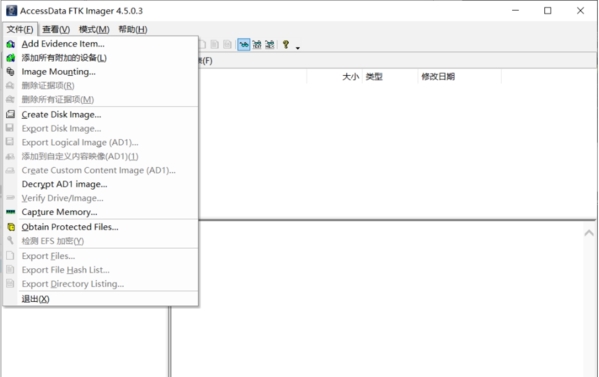This screenshot has width=599, height=377.
Task: Select Export Files menu entry
Action: [x=100, y=256]
